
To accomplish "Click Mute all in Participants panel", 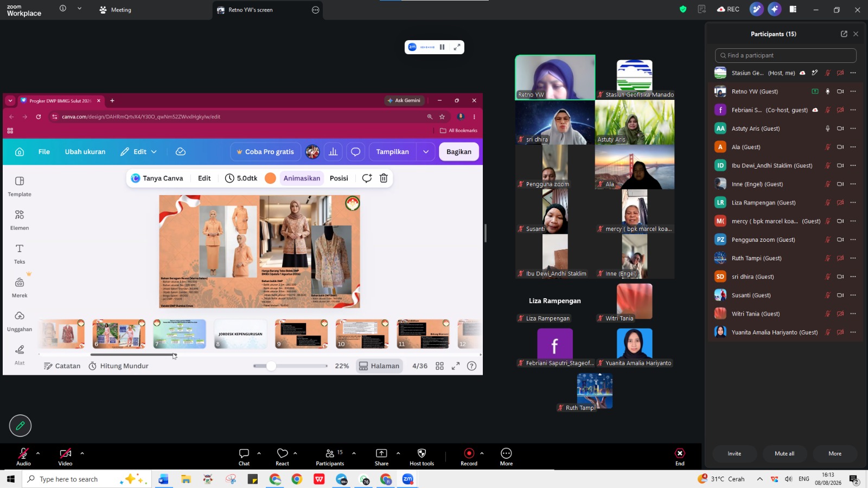I will pos(784,454).
